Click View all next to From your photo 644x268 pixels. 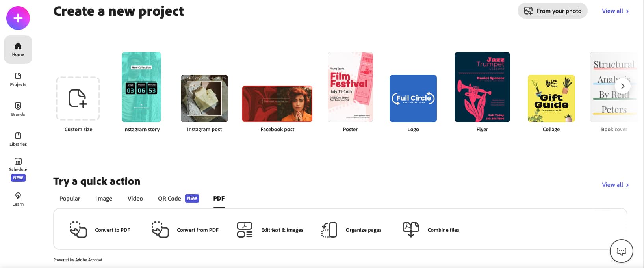pyautogui.click(x=615, y=11)
